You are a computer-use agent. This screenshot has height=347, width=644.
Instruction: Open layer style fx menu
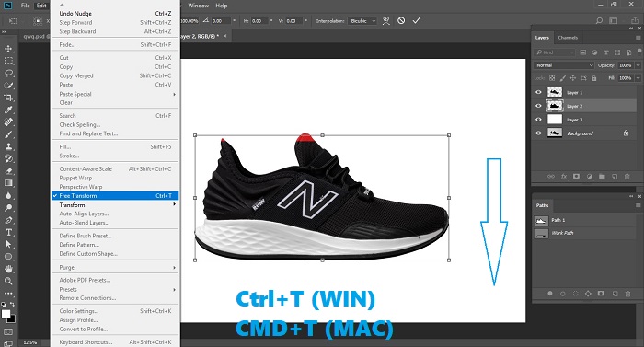(x=563, y=177)
